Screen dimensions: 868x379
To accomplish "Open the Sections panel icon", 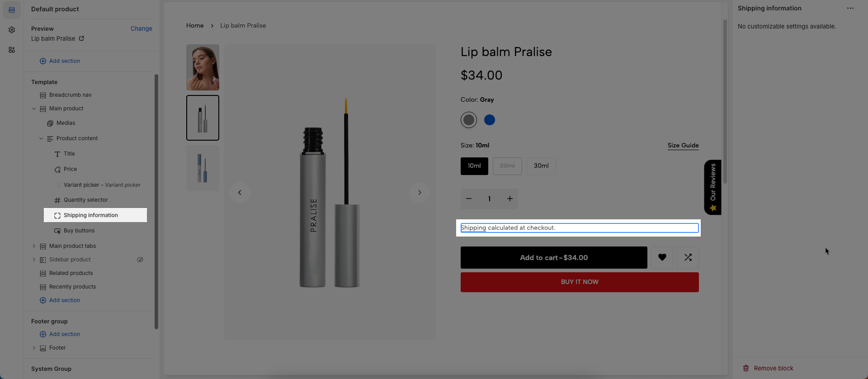I will pyautogui.click(x=12, y=9).
